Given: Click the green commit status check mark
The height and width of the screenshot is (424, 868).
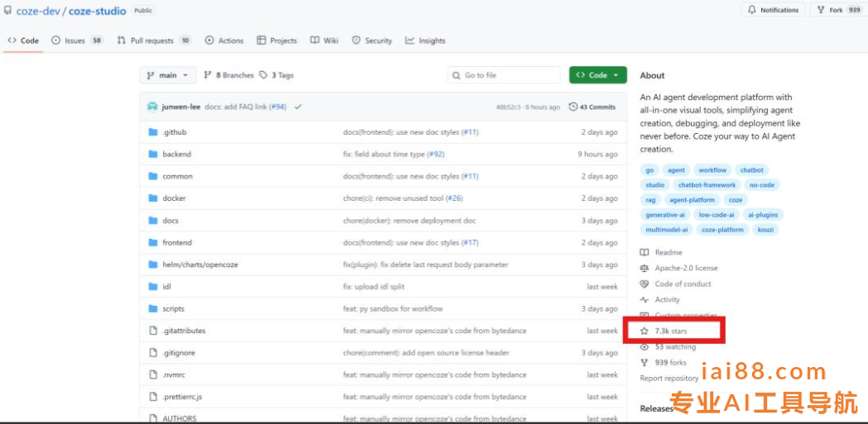Looking at the screenshot, I should [299, 107].
